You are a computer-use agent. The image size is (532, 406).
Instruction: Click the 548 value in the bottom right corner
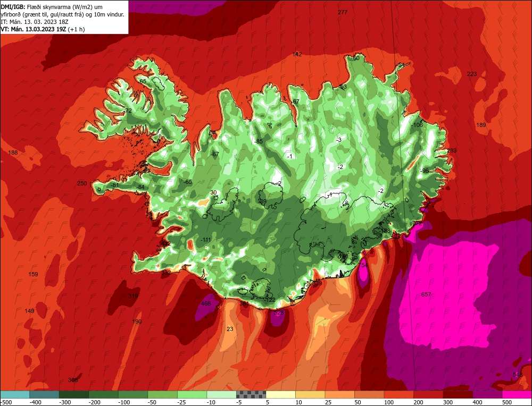point(518,375)
